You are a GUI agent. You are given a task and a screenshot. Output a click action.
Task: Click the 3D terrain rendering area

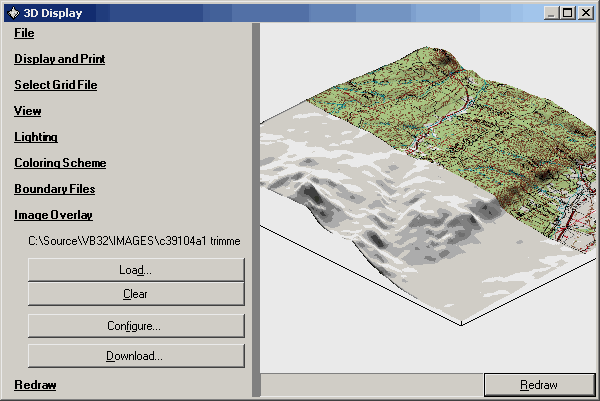pos(428,197)
